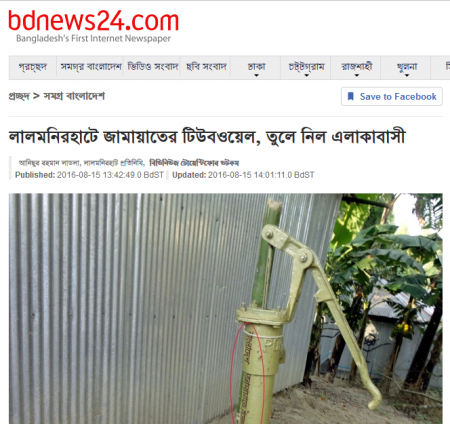Image resolution: width=450 pixels, height=424 pixels.
Task: Click Bangladesh's First Internet Newspaper tagline
Action: [x=93, y=39]
